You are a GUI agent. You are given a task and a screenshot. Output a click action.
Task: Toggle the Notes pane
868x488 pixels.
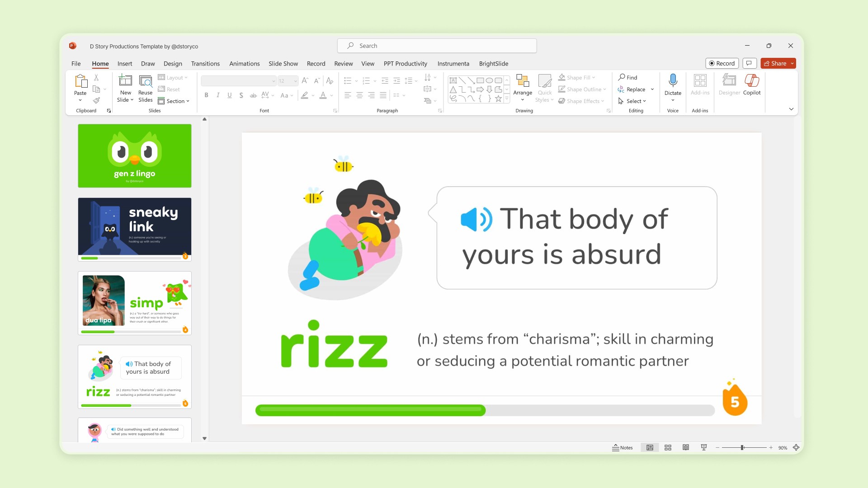point(623,447)
